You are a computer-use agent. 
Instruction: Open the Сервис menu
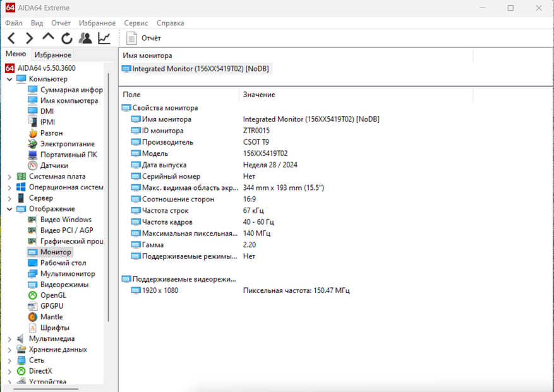coord(136,23)
